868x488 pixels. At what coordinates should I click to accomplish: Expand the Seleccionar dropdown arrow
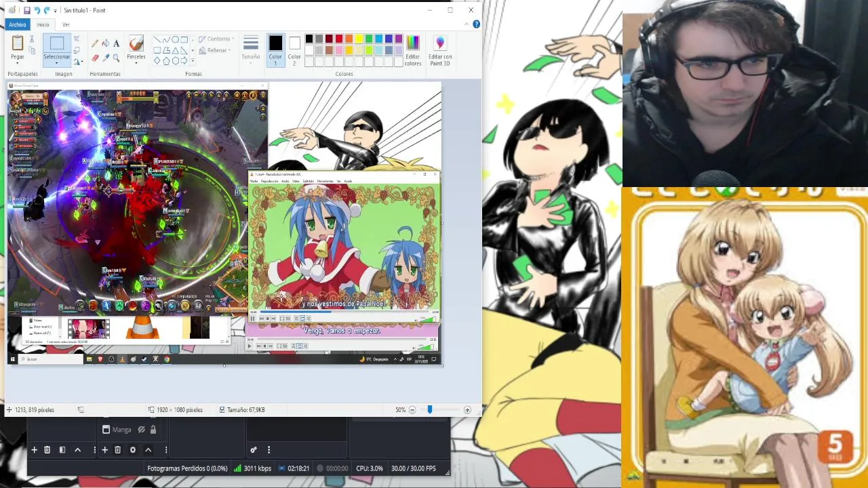coord(57,63)
